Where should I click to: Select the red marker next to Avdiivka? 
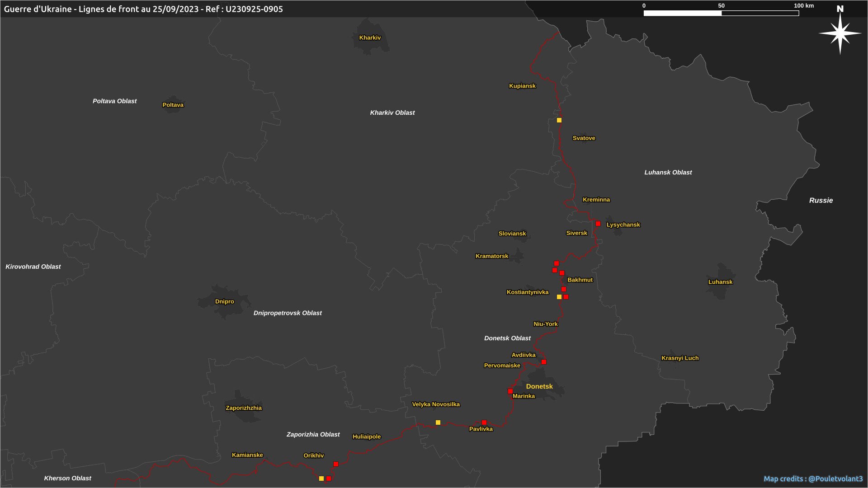click(x=544, y=362)
